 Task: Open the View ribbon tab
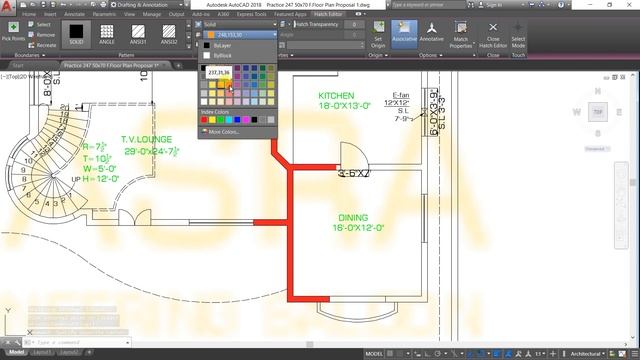129,14
